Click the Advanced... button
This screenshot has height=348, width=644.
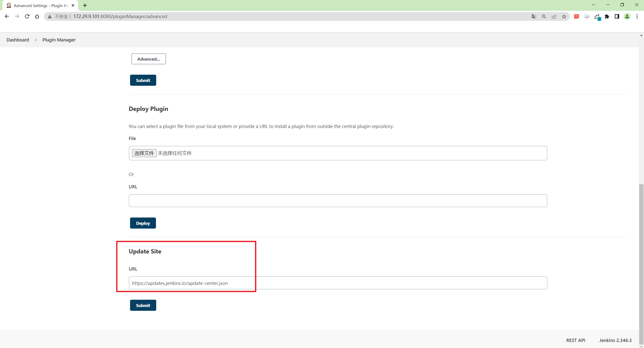tap(148, 59)
